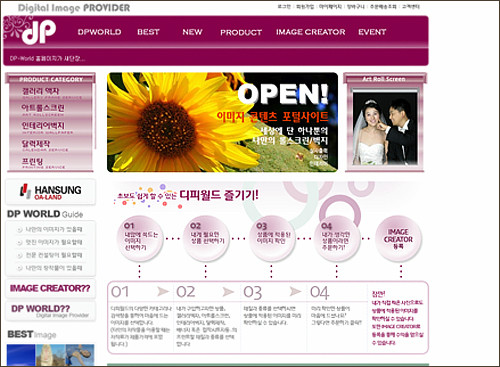Click the sunflower OPEN! banner
Viewport: 500px width, 367px height.
pos(222,122)
